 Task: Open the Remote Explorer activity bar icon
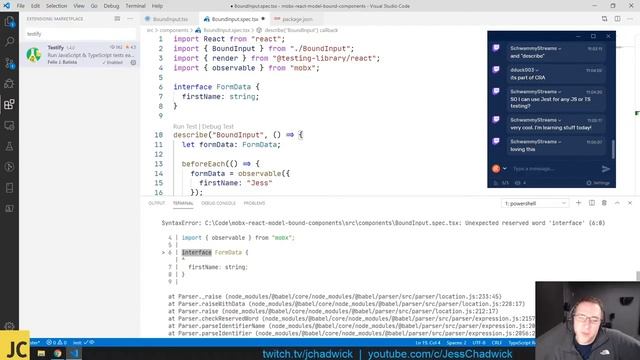[9, 126]
